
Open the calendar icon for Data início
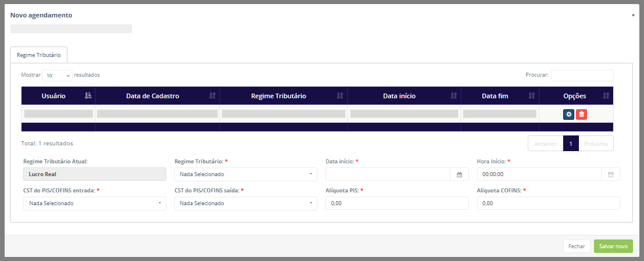(x=459, y=174)
